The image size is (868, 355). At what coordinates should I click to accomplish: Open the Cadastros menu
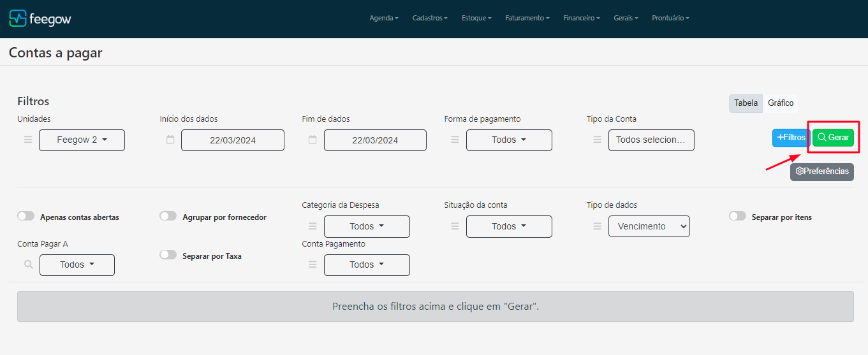click(x=430, y=18)
